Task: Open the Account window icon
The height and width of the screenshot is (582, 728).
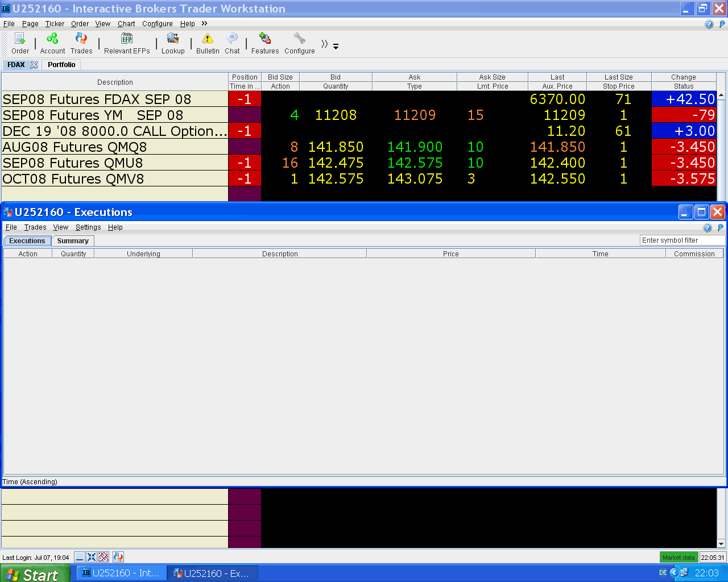Action: [x=52, y=43]
